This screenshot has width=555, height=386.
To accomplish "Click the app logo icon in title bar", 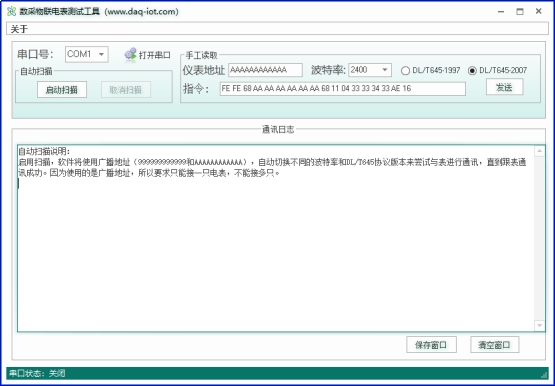I will [11, 11].
